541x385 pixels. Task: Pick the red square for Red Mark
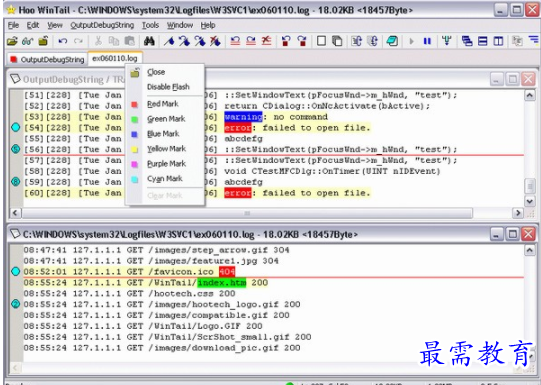[135, 105]
